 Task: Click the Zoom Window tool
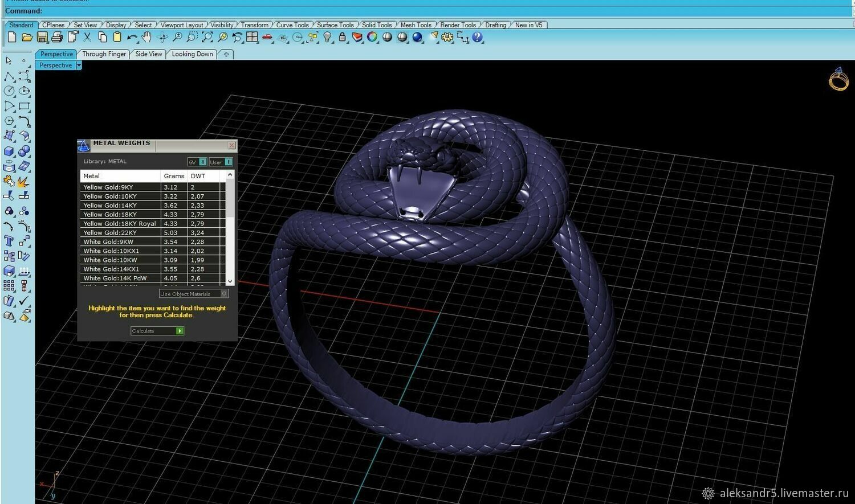(192, 38)
